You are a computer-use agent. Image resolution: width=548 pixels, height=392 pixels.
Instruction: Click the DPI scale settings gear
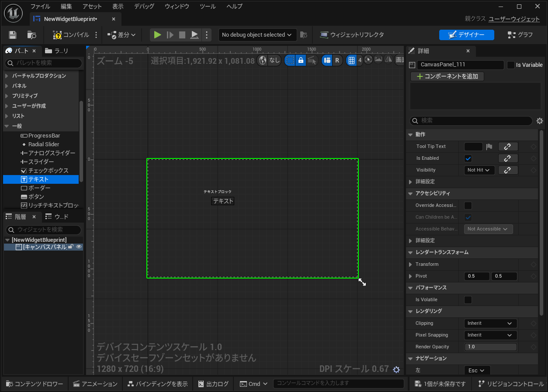coord(396,370)
